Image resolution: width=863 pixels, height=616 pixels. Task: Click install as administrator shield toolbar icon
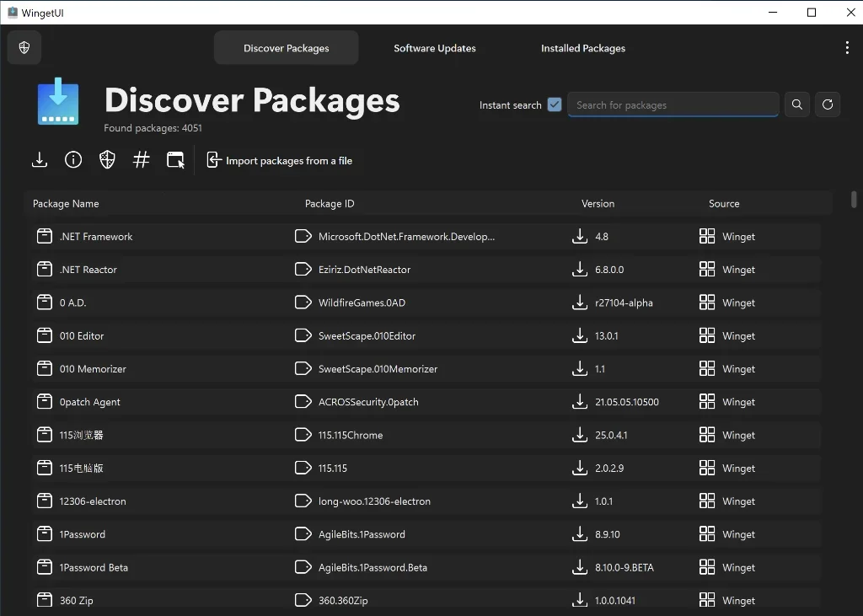point(107,160)
